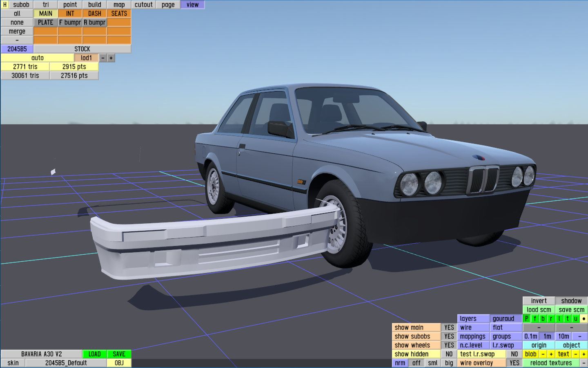Toggle show subobs YES value
588x368 pixels.
(x=449, y=337)
